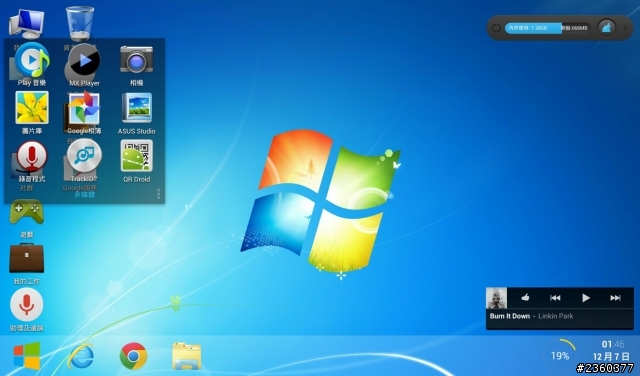
Task: Launch Chrome from the taskbar
Action: [x=133, y=356]
